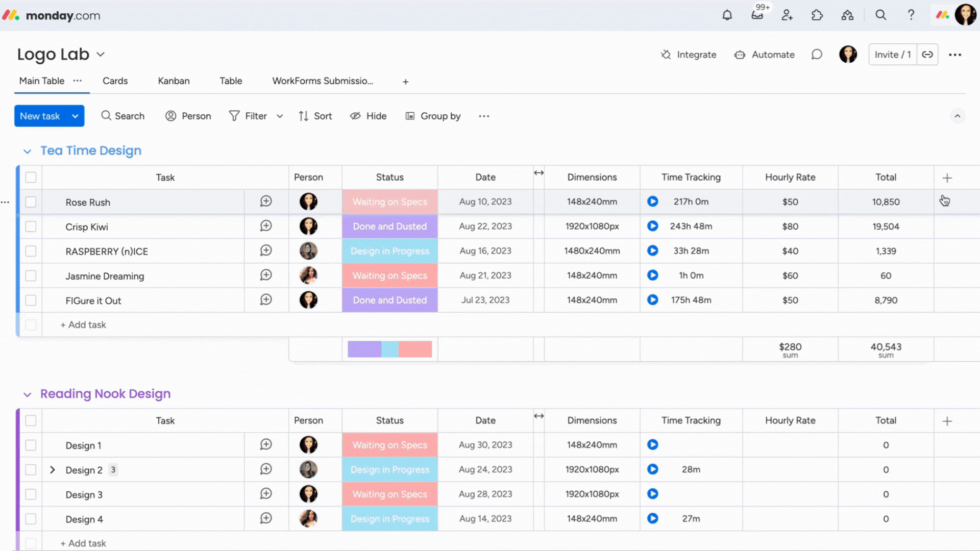Add a new board view with plus

point(405,82)
